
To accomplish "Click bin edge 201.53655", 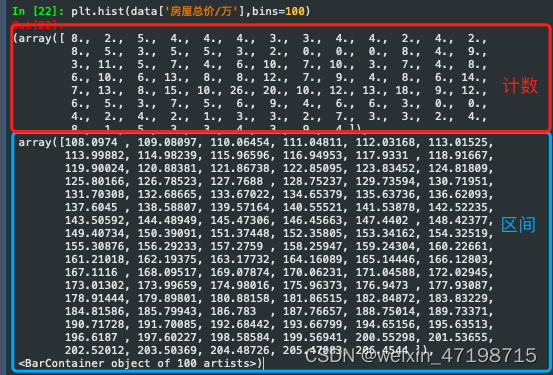I will [x=458, y=337].
